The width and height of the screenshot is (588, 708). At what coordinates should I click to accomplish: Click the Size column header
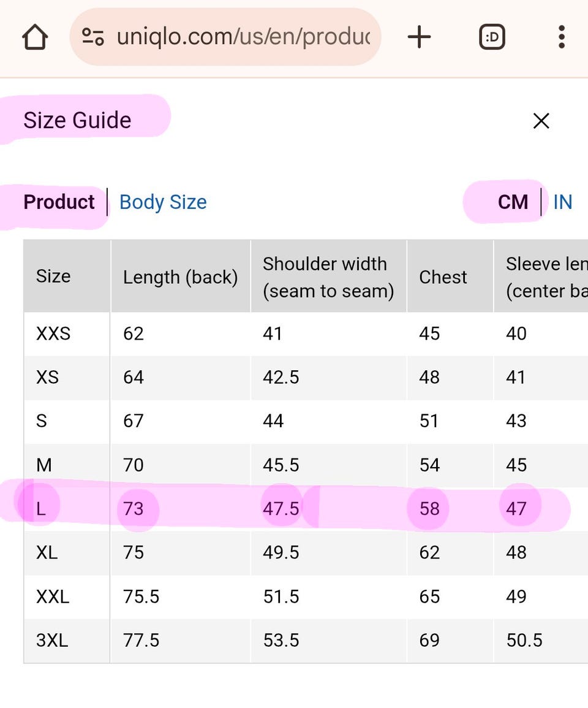[53, 276]
